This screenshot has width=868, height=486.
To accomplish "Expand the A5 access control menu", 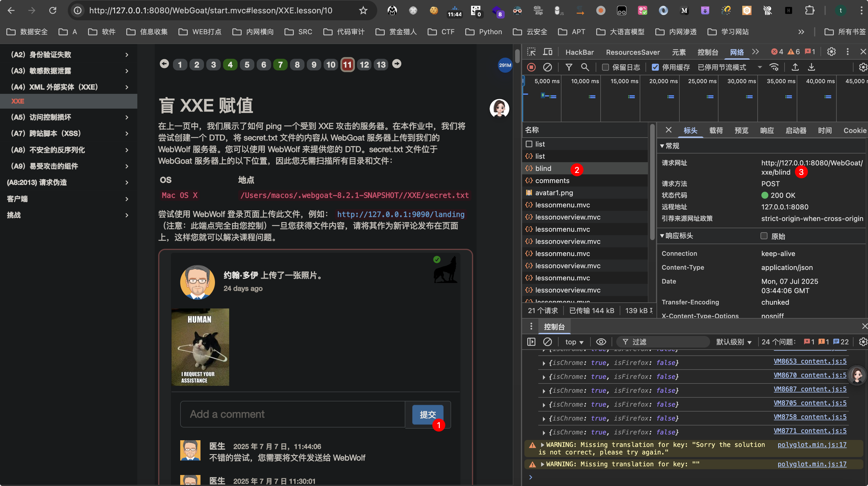I will coord(69,117).
